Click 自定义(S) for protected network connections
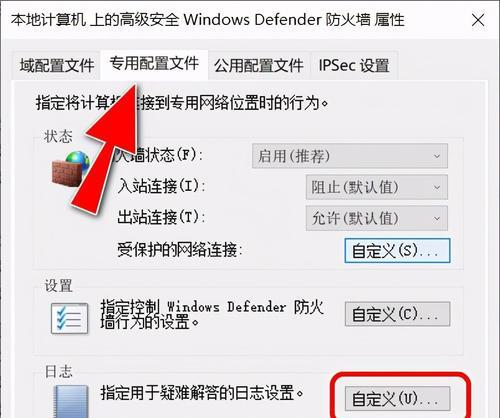This screenshot has height=418, width=500. [x=397, y=250]
